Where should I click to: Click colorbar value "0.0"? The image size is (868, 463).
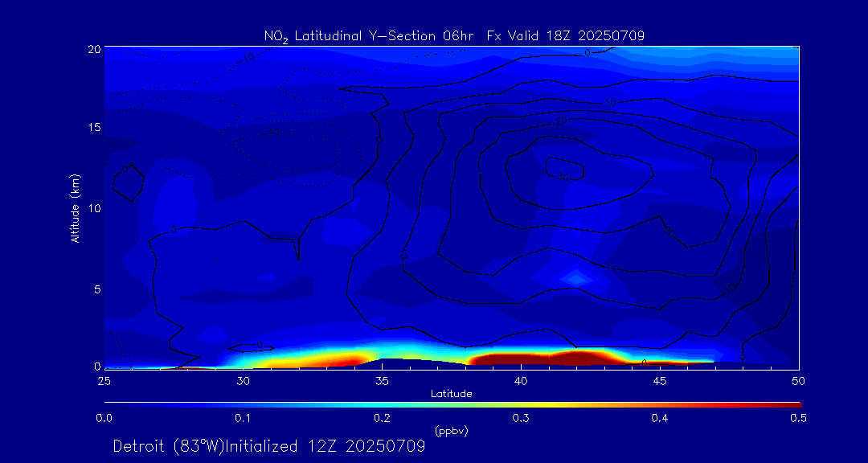coord(104,420)
